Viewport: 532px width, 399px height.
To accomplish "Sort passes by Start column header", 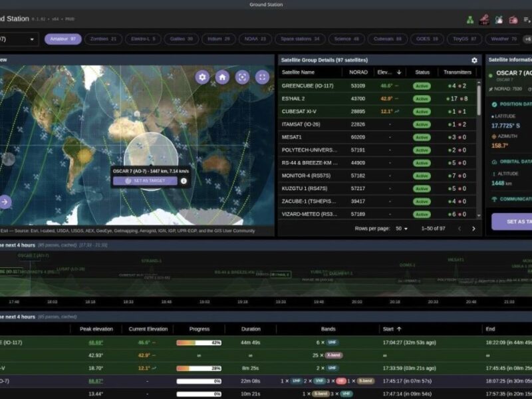I will 392,329.
